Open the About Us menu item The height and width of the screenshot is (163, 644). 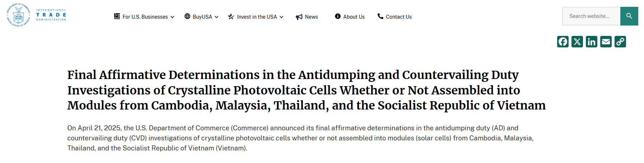pos(354,17)
